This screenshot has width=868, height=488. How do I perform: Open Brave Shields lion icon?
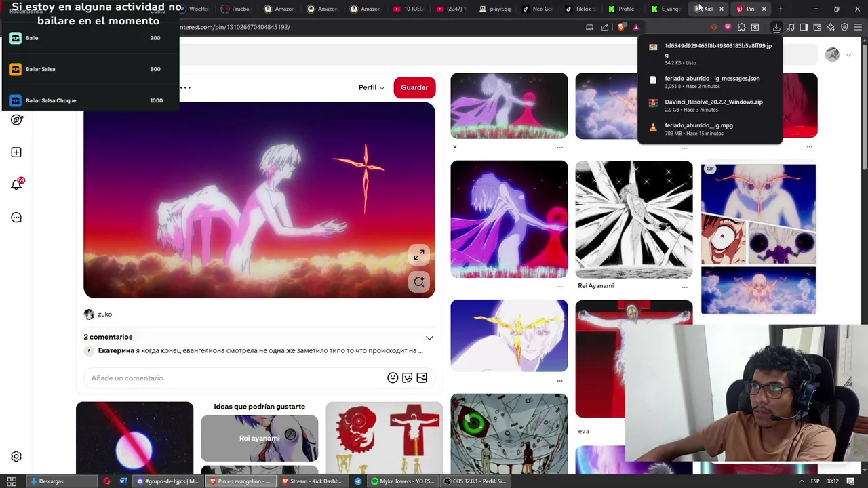[622, 27]
